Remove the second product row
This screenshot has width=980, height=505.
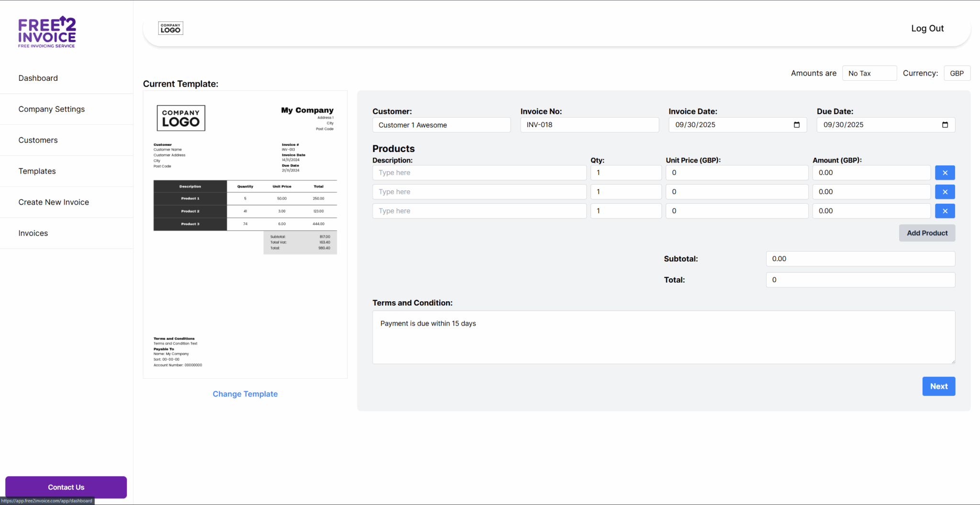[945, 191]
